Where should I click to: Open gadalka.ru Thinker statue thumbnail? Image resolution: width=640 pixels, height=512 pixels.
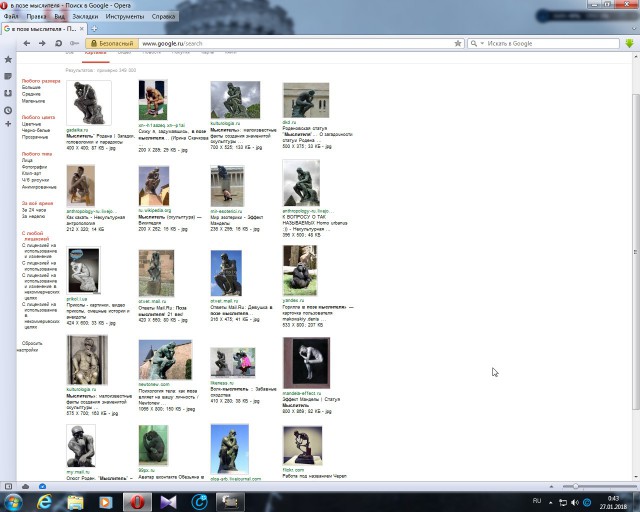[89, 103]
